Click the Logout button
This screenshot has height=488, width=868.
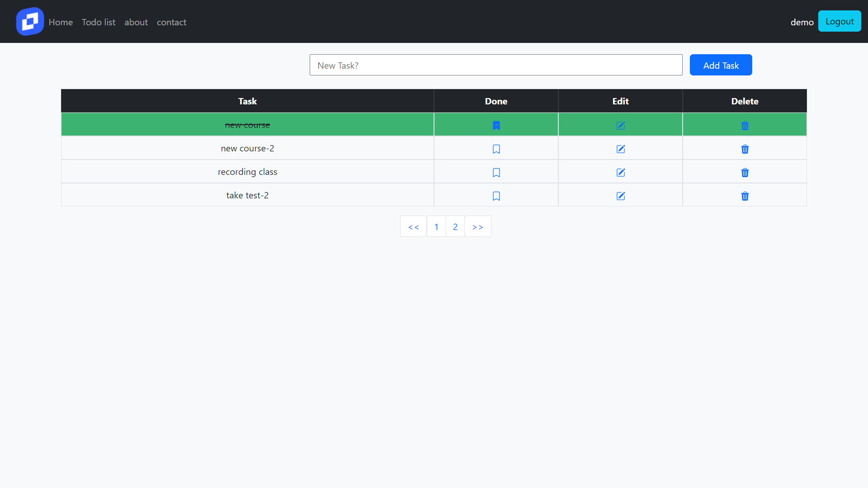840,21
